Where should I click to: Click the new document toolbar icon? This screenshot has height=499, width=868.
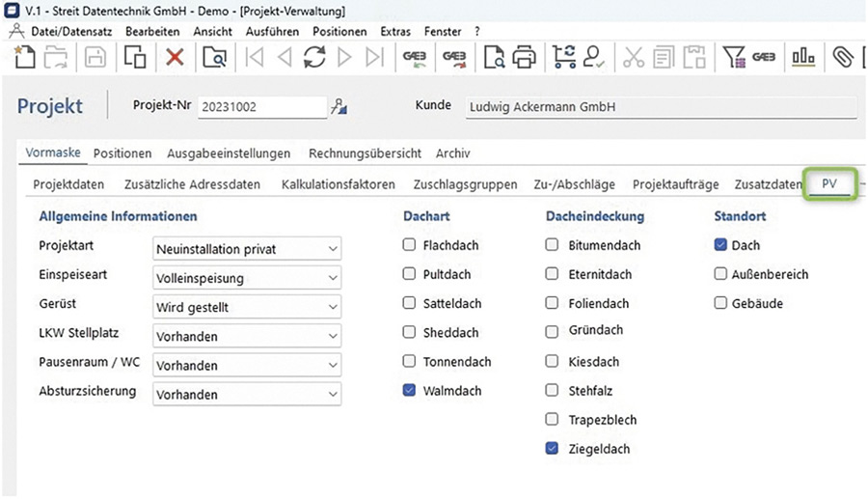[x=25, y=58]
